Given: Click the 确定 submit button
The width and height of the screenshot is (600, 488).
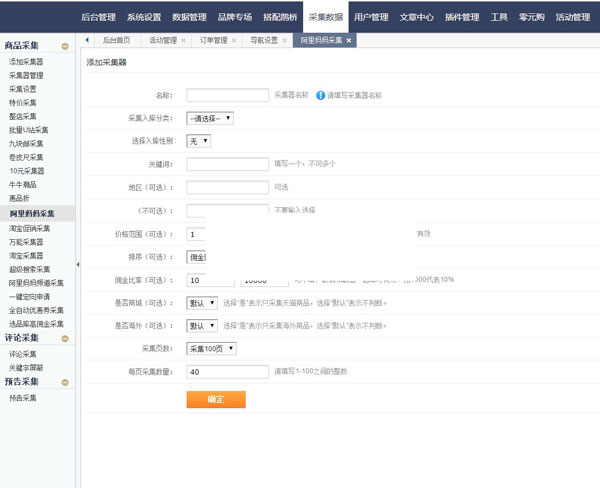Looking at the screenshot, I should [216, 400].
